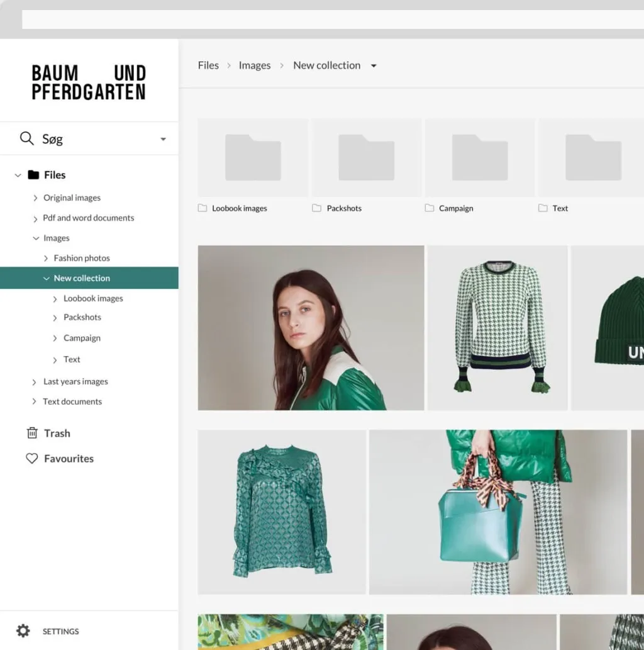Click small folder icon beside Campaign label

point(430,208)
